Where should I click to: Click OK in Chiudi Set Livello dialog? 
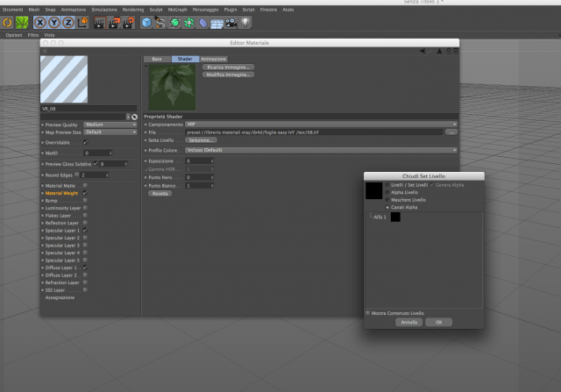click(x=438, y=322)
